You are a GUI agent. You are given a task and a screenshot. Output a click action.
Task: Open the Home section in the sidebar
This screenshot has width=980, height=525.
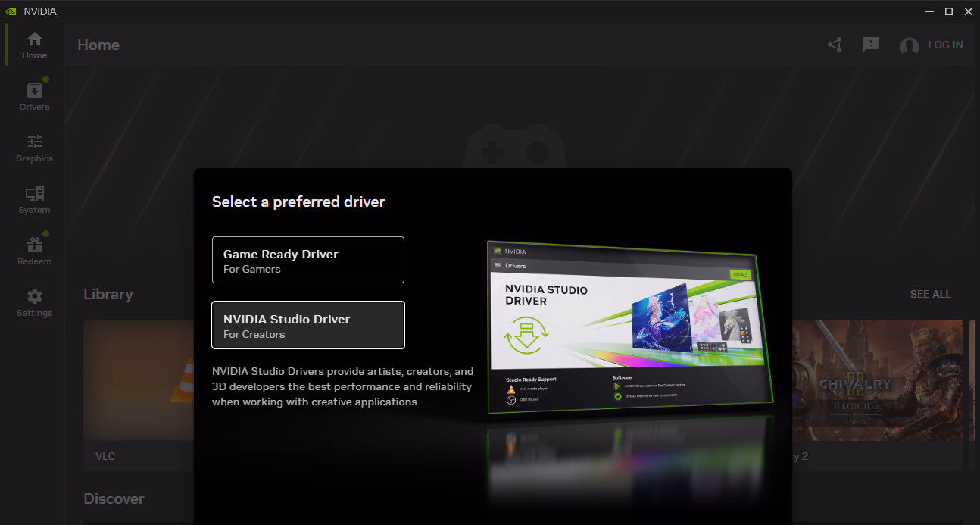pos(34,45)
